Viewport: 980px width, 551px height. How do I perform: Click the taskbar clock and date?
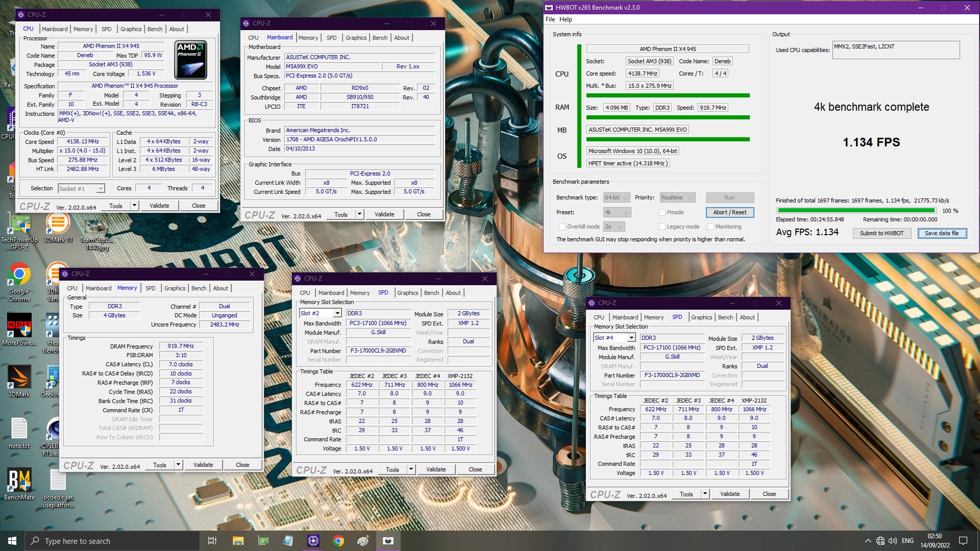click(x=935, y=541)
